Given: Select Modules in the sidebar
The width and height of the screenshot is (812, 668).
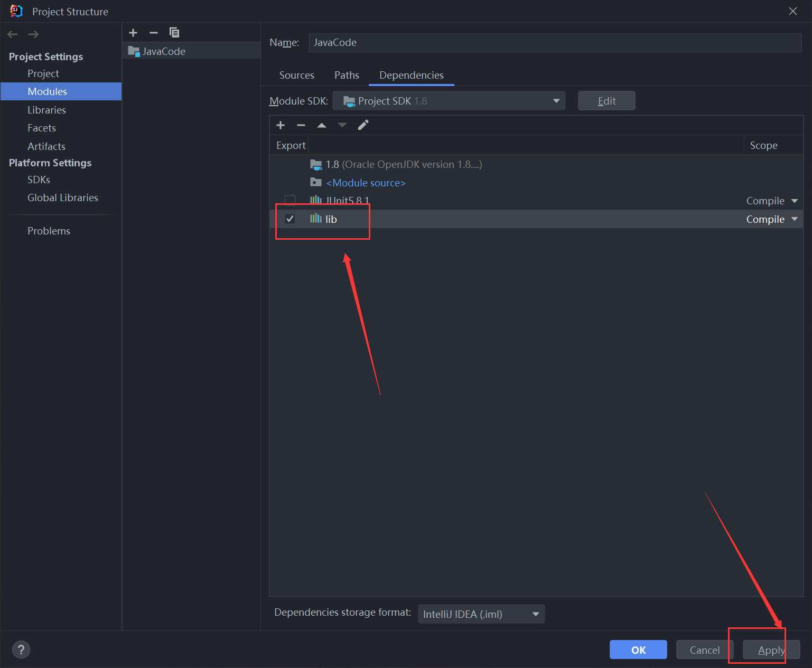Looking at the screenshot, I should click(x=61, y=91).
